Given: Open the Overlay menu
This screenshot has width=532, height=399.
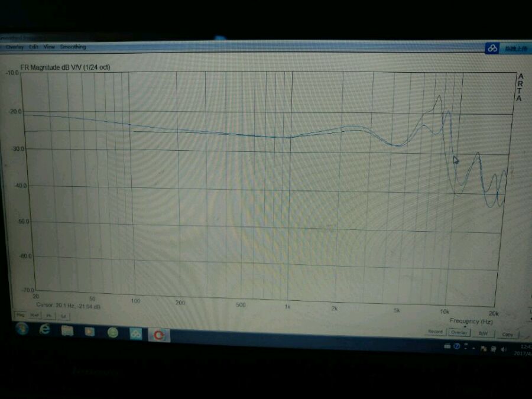Looking at the screenshot, I should coord(15,47).
